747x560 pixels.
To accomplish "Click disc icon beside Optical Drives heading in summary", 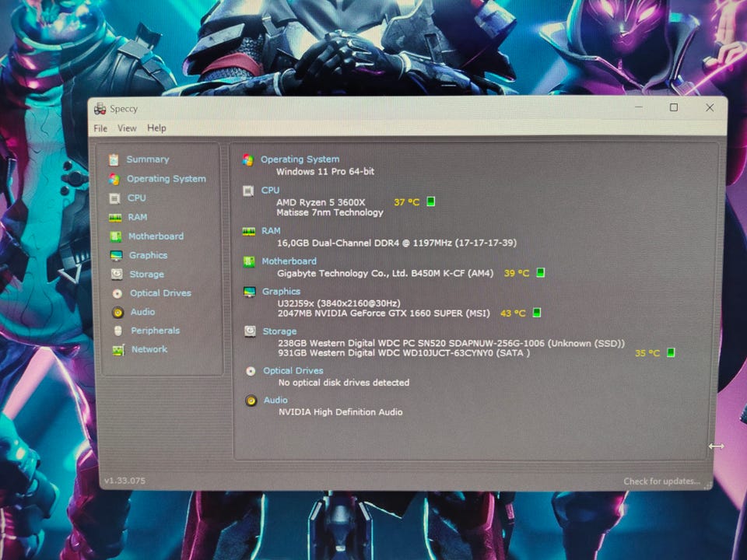I will [x=251, y=372].
